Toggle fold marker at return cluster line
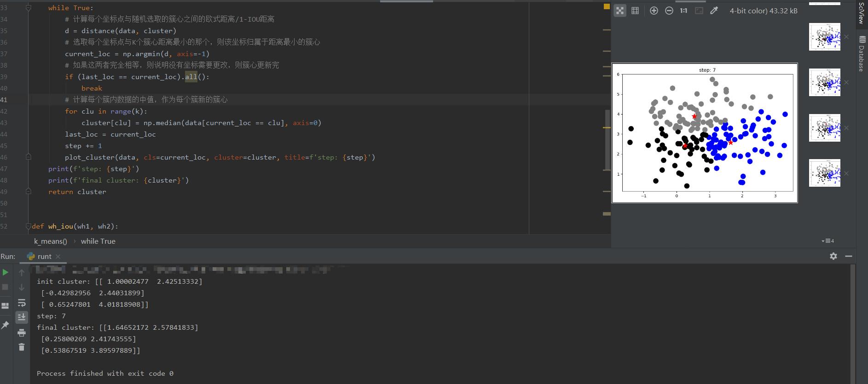868x384 pixels. (x=28, y=191)
